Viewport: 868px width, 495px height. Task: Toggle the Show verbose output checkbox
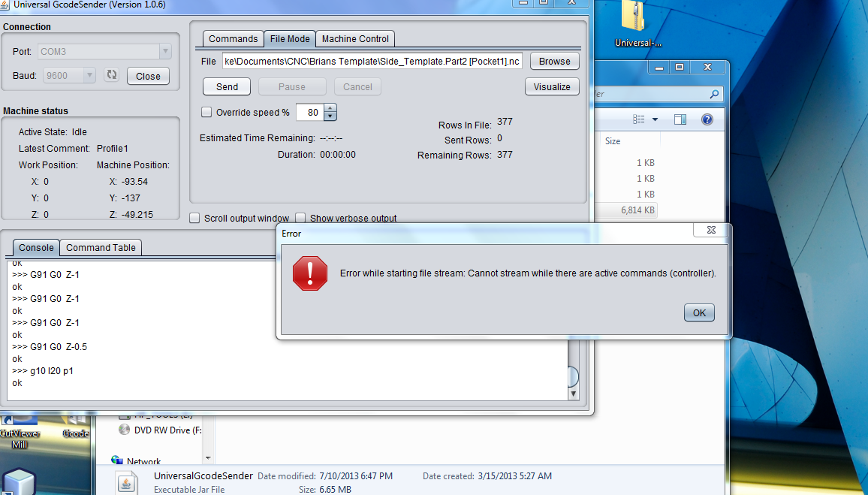pos(300,218)
